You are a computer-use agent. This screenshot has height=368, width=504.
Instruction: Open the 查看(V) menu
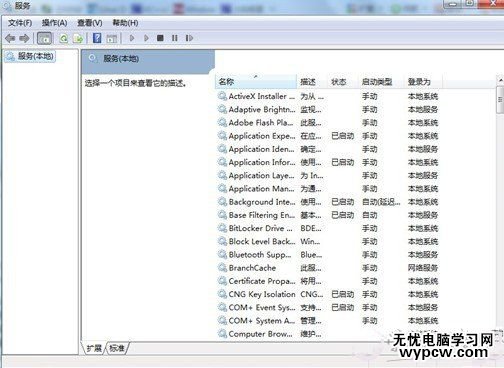coord(90,23)
